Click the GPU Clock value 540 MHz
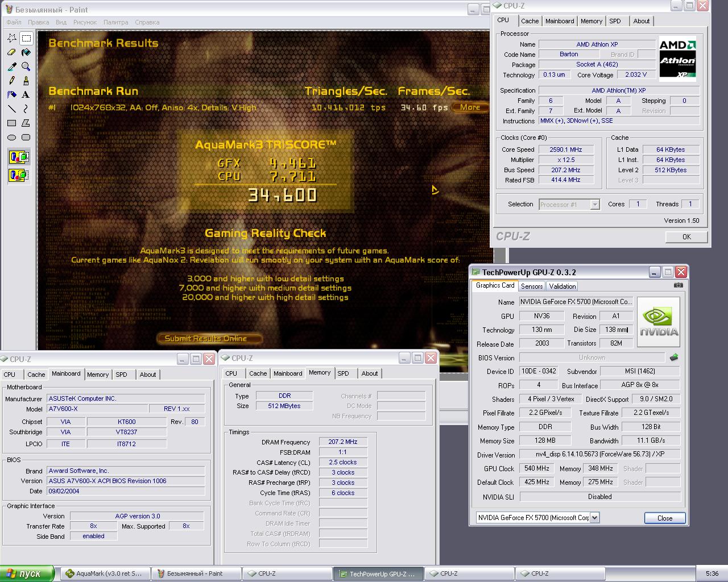The width and height of the screenshot is (728, 582). pyautogui.click(x=537, y=468)
